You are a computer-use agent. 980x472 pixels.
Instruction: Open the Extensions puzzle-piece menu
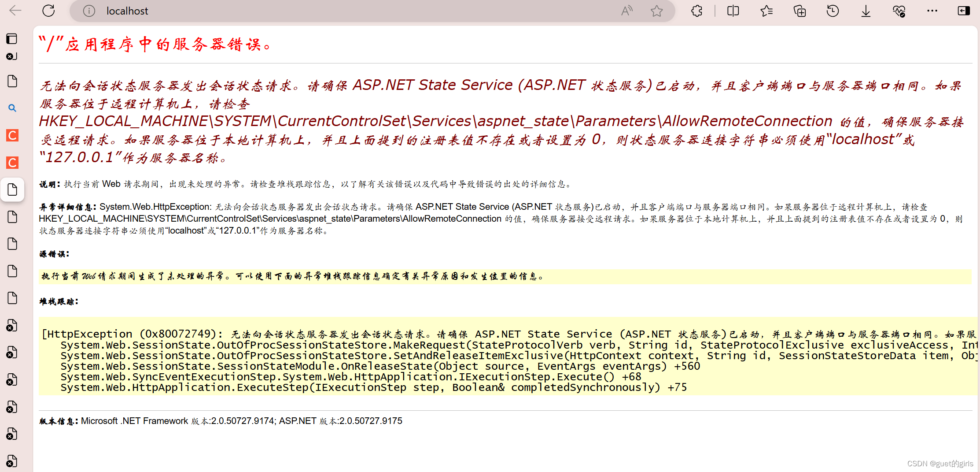click(696, 11)
